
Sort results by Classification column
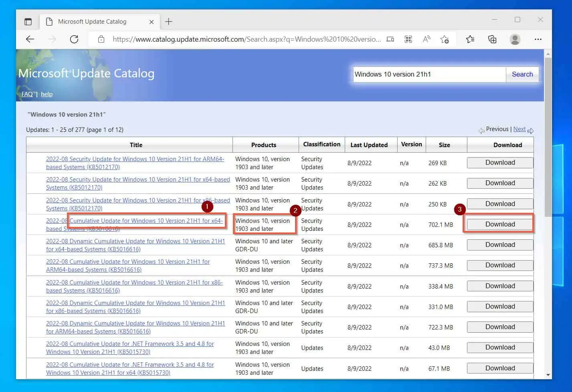[321, 144]
